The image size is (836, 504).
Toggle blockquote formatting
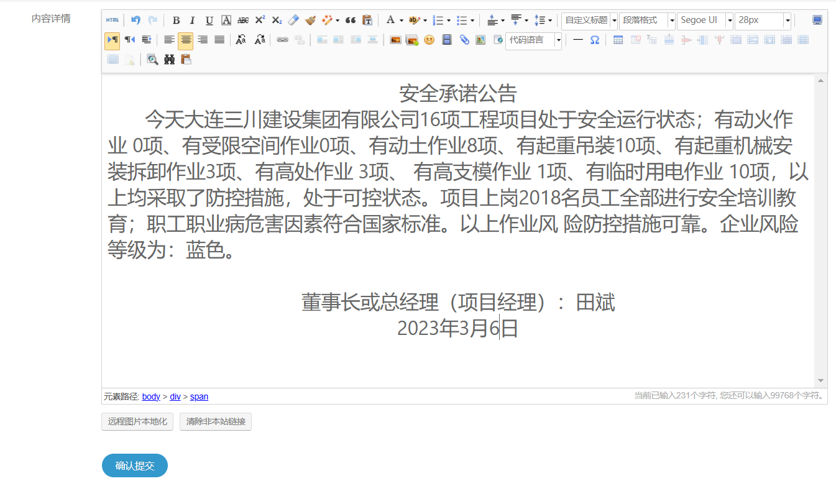[x=351, y=21]
